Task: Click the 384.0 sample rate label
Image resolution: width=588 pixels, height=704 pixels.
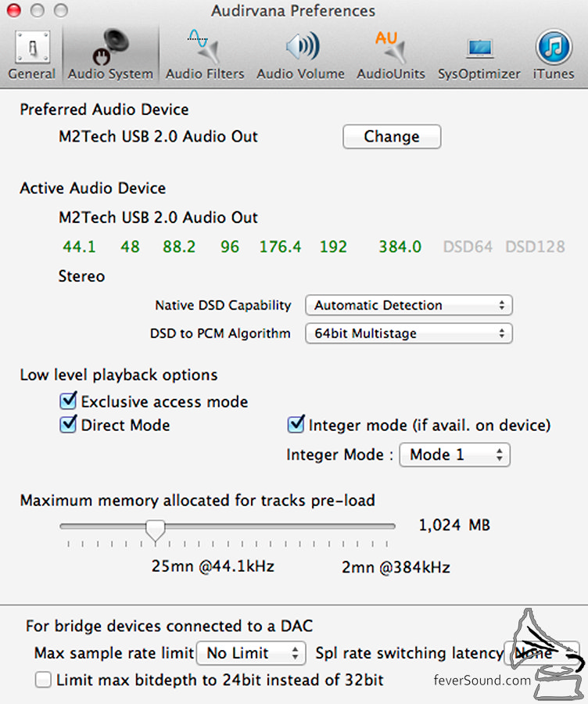Action: 400,246
